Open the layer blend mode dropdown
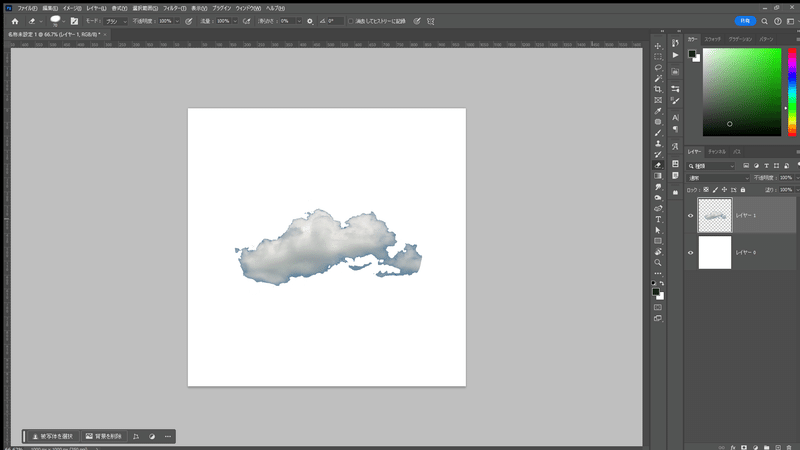 click(718, 178)
